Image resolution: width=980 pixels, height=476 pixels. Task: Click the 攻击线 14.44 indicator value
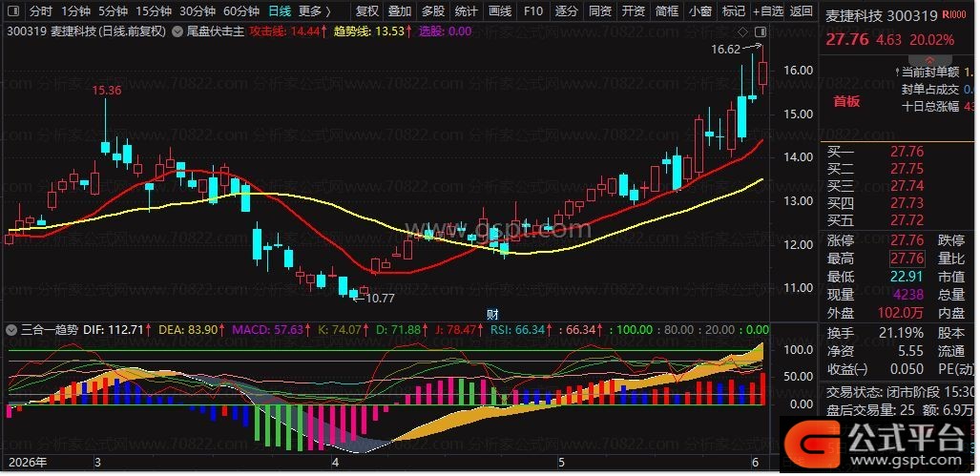tap(288, 31)
